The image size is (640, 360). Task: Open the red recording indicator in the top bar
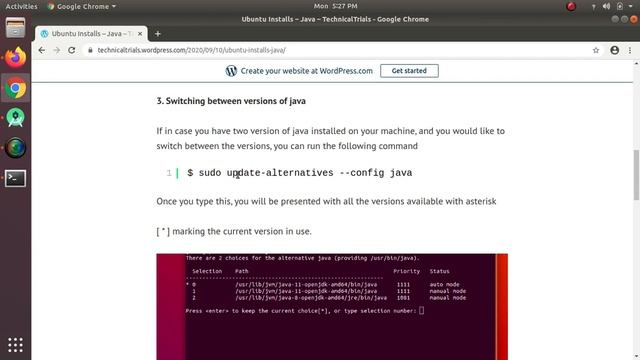coord(571,6)
